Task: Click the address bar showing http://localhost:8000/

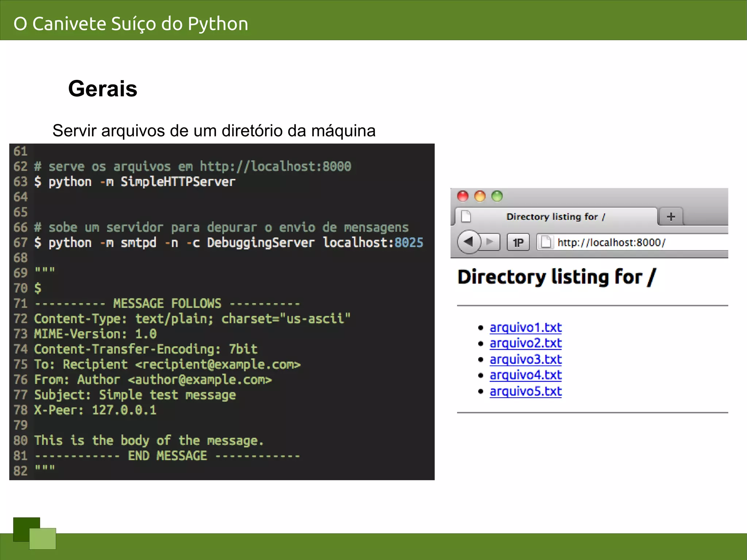Action: click(632, 242)
